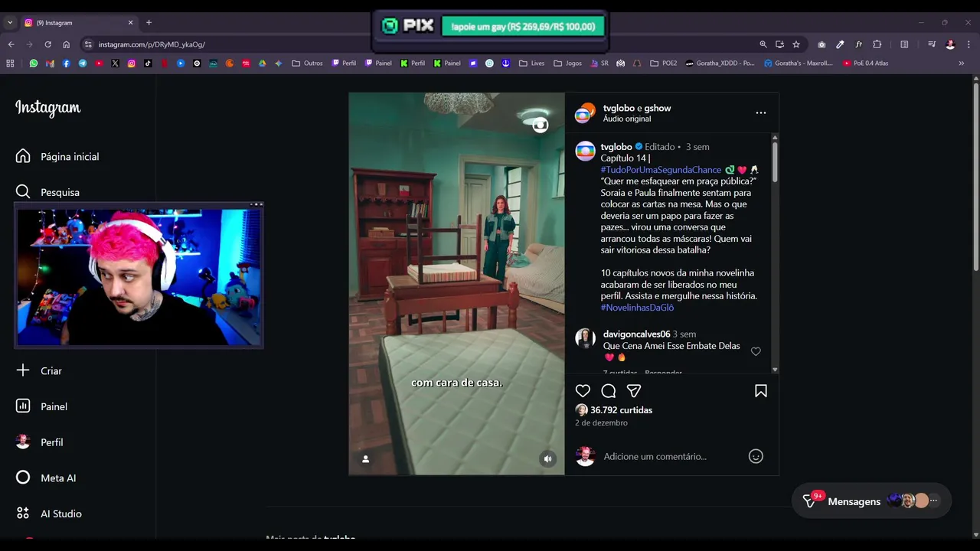980x551 pixels.
Task: Open the Áudio original link
Action: coord(627,119)
